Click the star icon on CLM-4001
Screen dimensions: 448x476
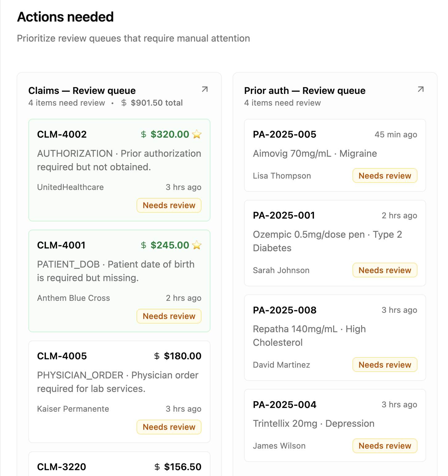coord(197,245)
